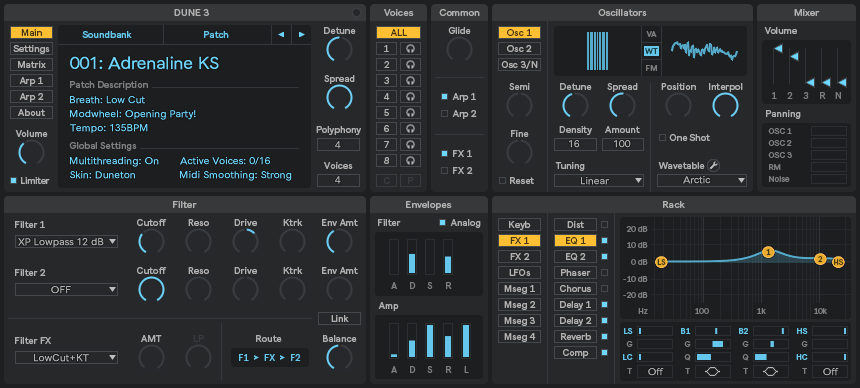This screenshot has height=388, width=860.
Task: Click the Polyphony value field
Action: (x=338, y=145)
